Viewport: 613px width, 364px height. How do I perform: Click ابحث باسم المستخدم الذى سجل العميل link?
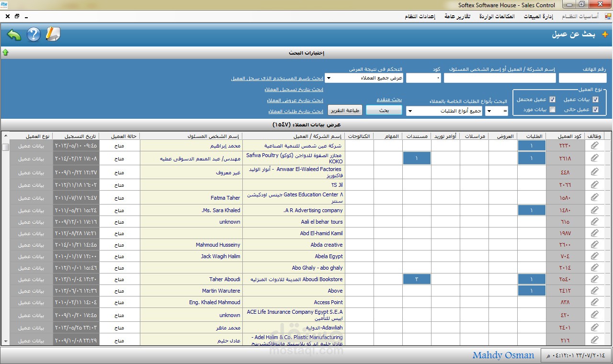277,78
